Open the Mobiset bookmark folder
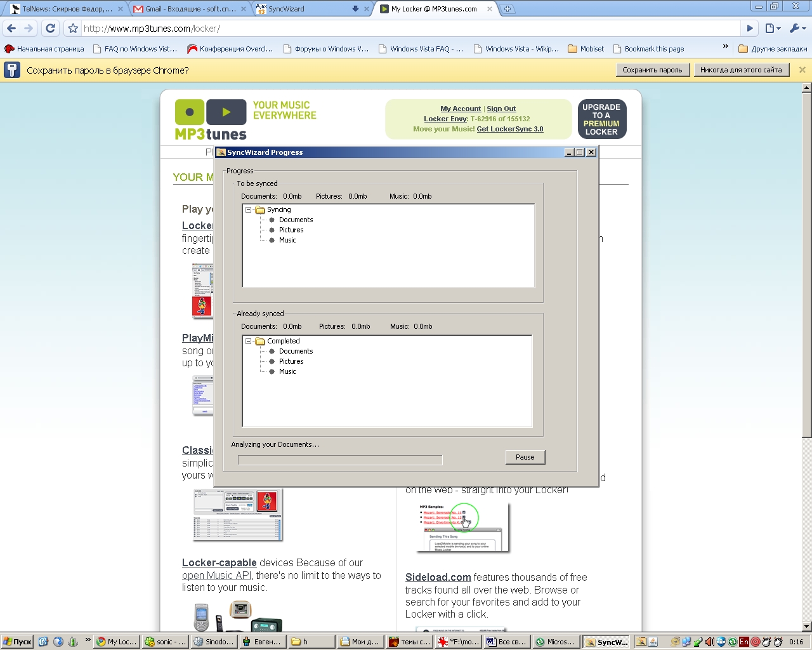 tap(586, 49)
